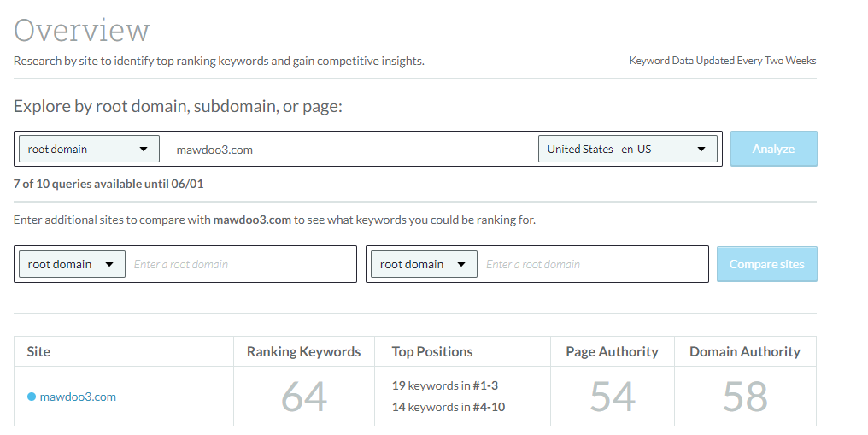Click '19 keywords in #1-3' text
The height and width of the screenshot is (435, 868).
coord(445,385)
